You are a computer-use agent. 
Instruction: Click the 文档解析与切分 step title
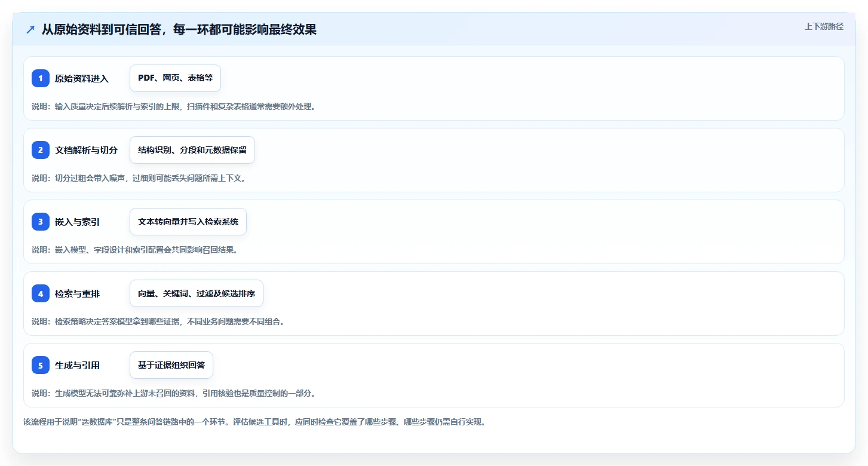click(x=86, y=150)
